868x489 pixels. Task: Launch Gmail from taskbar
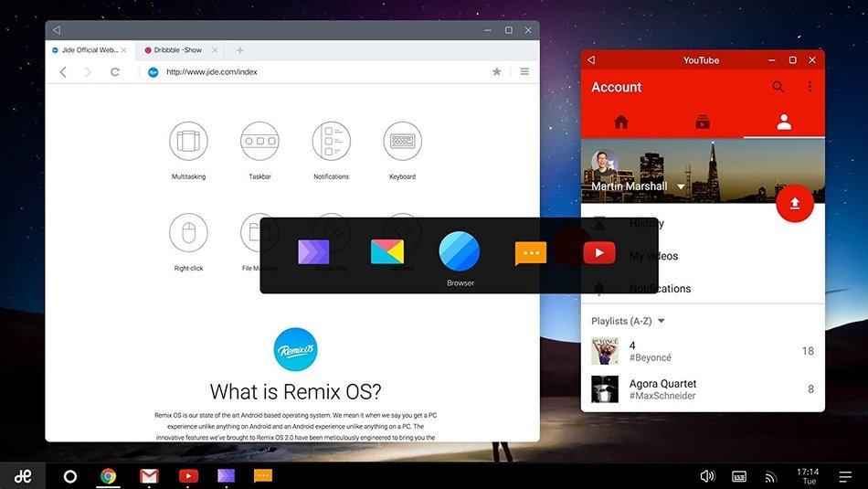tap(149, 476)
